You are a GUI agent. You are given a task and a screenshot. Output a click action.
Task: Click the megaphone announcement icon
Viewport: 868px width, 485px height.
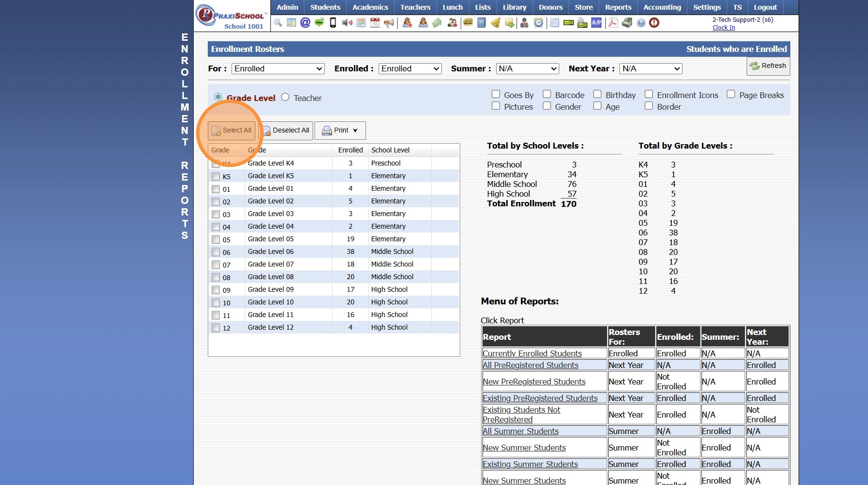click(389, 23)
